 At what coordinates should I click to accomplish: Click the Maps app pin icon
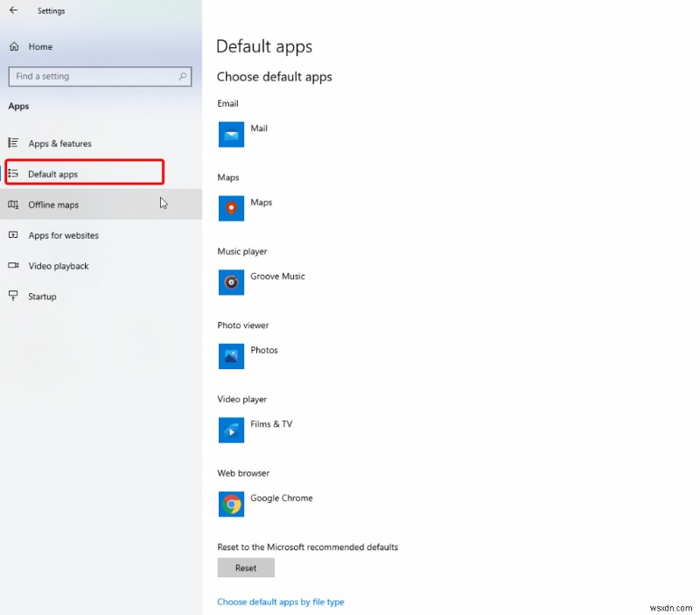[231, 208]
